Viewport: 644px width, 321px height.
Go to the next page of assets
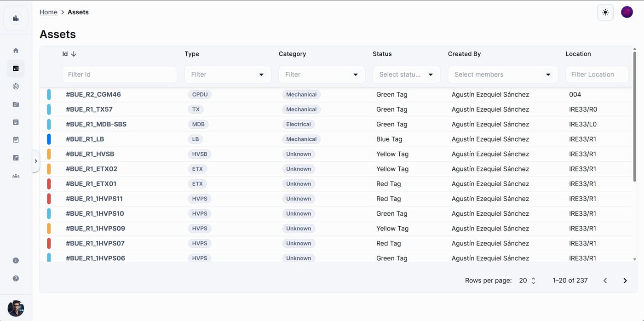tap(625, 281)
